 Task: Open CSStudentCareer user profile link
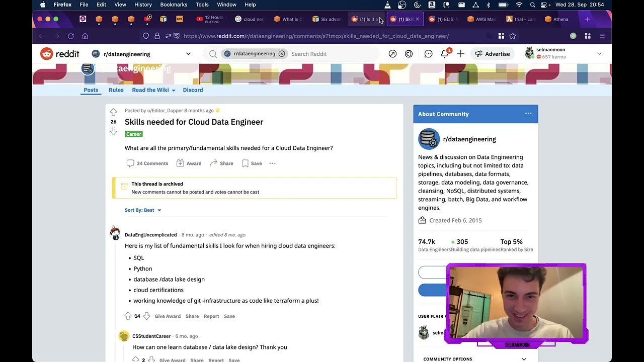click(151, 336)
